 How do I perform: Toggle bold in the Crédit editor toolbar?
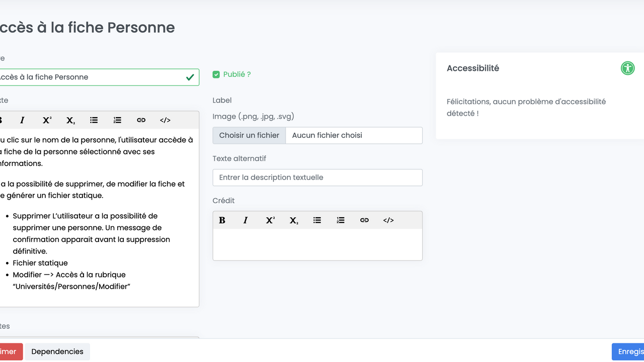222,220
